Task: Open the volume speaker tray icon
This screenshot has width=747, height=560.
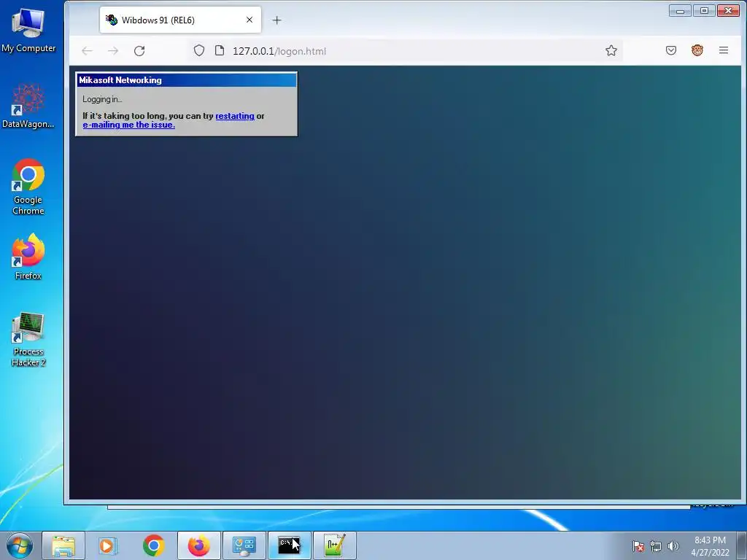Action: point(673,546)
